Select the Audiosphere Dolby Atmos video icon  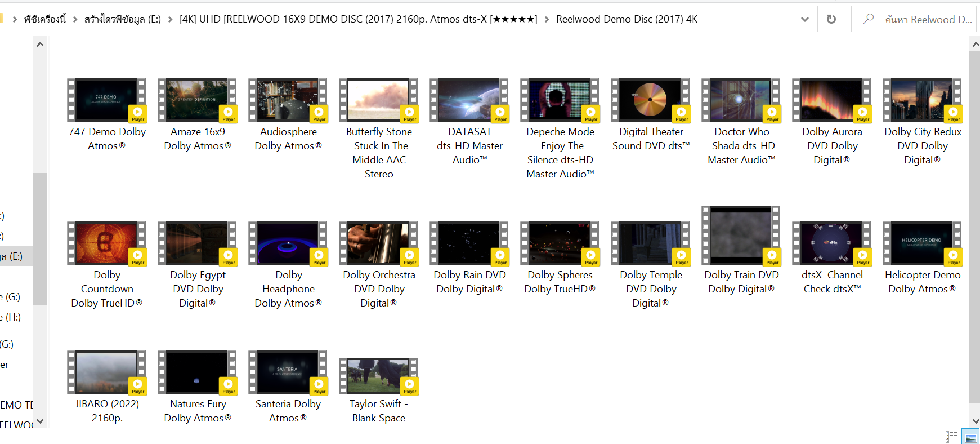tap(288, 100)
